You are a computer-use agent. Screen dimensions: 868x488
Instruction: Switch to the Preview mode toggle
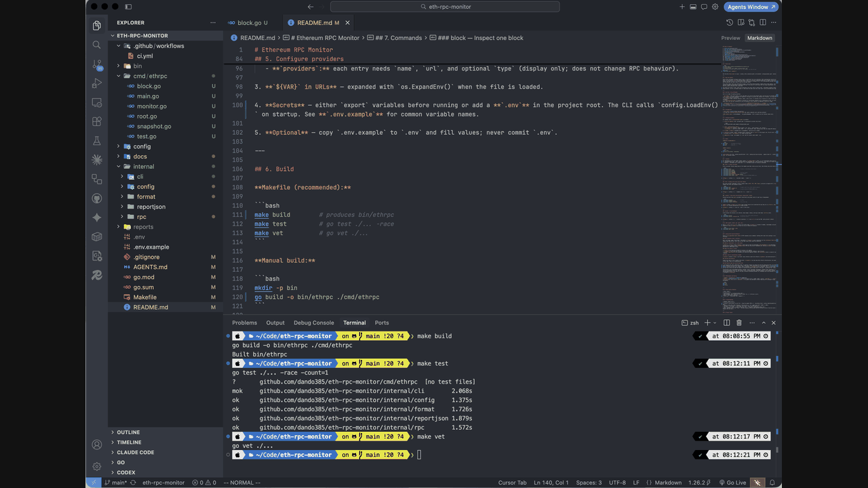coord(730,38)
